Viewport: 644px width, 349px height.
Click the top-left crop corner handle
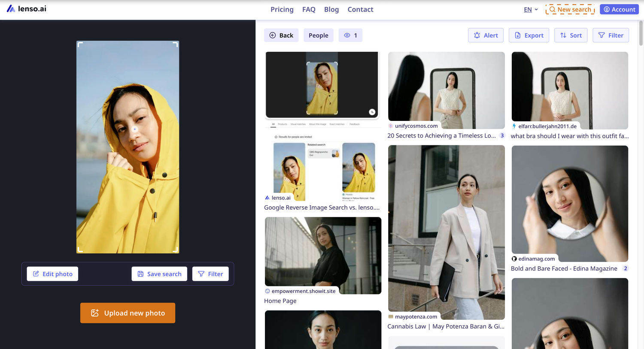point(80,44)
